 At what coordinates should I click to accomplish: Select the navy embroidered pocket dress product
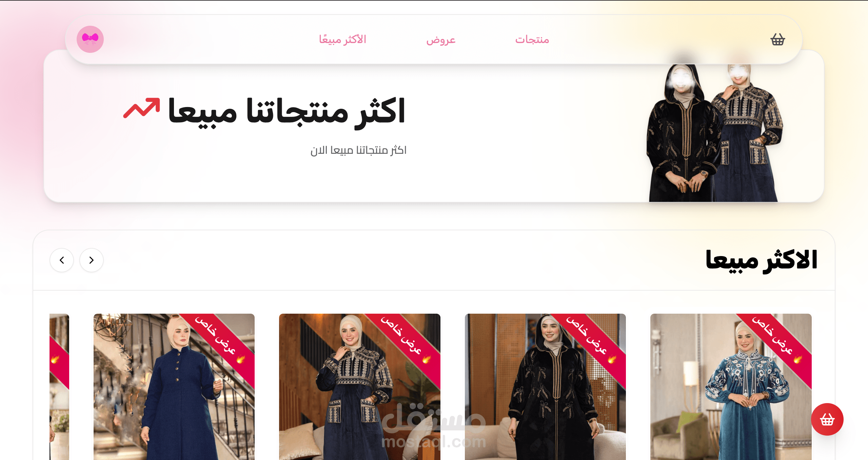359,387
